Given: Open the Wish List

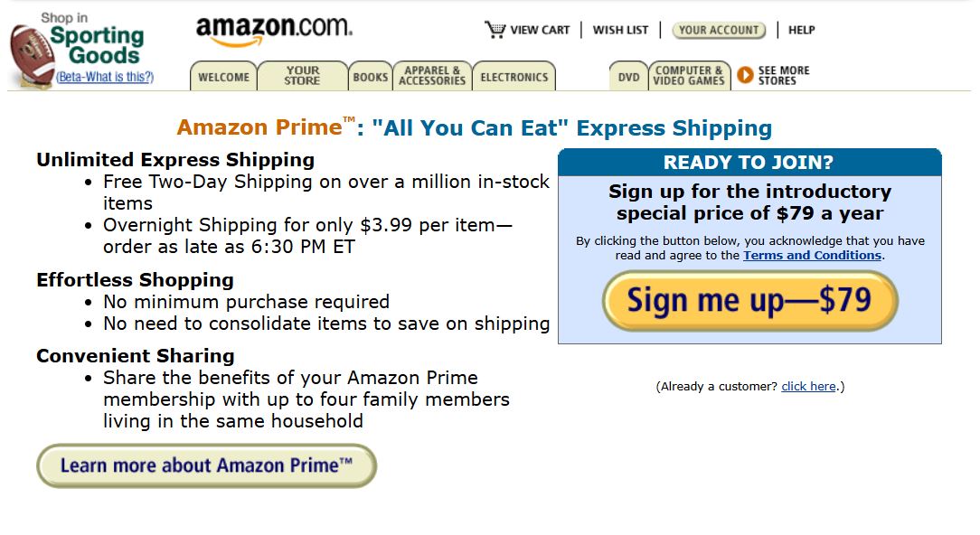Looking at the screenshot, I should click(620, 29).
